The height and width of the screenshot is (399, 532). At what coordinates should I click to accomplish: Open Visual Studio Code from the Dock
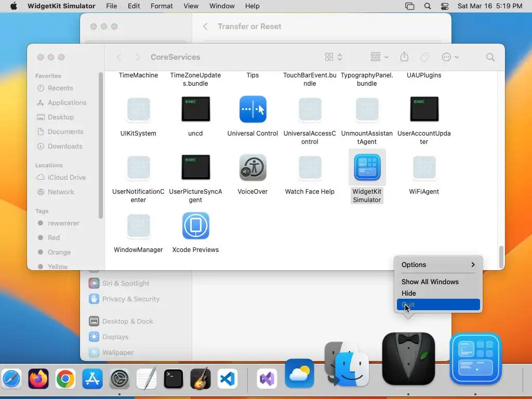tap(228, 379)
